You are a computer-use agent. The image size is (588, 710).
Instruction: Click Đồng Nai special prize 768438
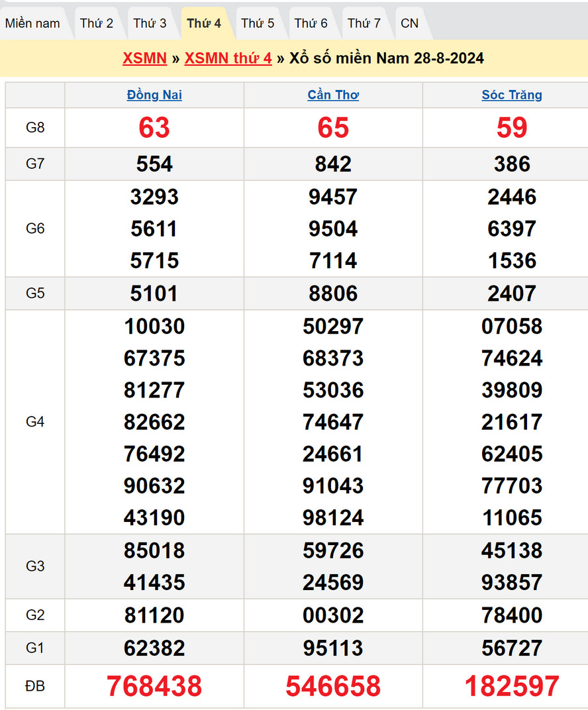pyautogui.click(x=154, y=686)
